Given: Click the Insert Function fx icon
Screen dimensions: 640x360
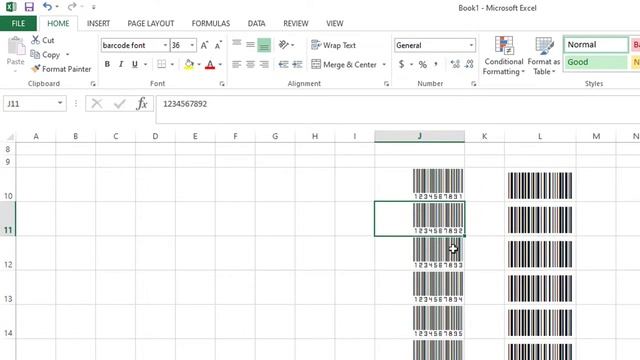Looking at the screenshot, I should (142, 104).
